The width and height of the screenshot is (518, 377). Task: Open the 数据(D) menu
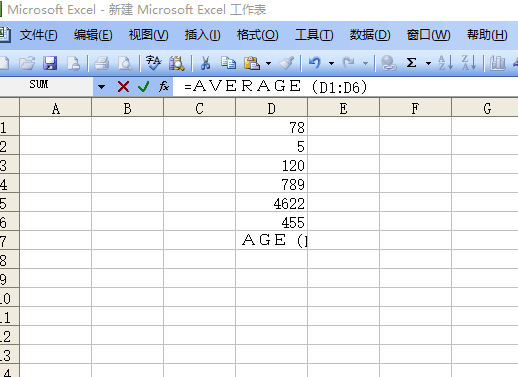click(370, 35)
